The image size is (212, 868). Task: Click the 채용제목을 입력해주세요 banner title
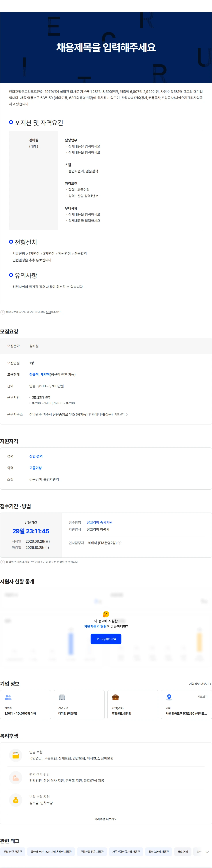[x=106, y=48]
